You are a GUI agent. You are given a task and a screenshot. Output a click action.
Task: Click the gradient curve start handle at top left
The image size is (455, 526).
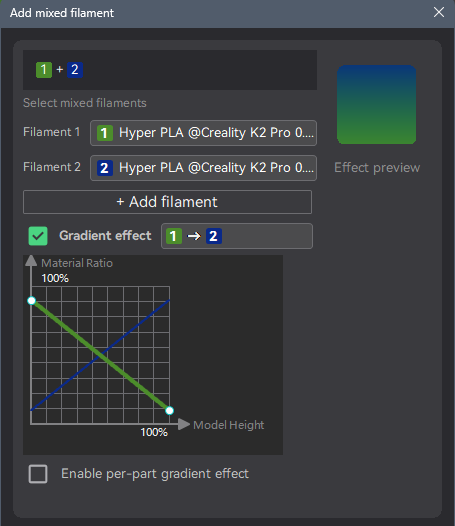point(32,301)
